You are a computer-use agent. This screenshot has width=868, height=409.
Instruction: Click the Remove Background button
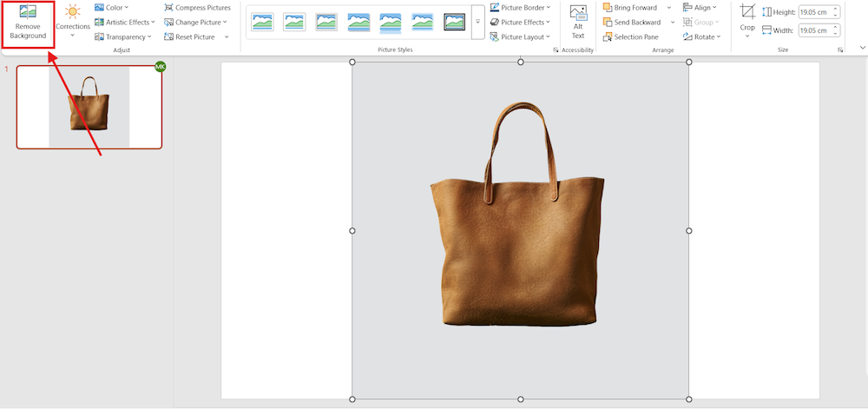coord(28,23)
